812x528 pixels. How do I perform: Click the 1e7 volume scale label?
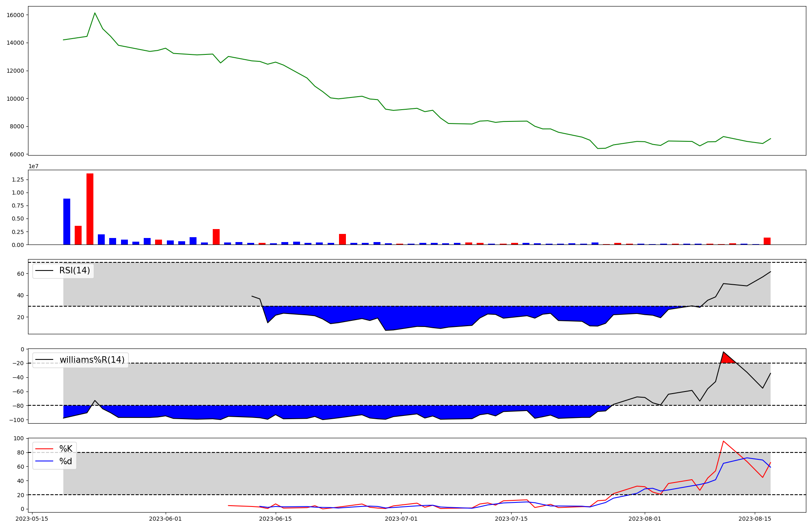coord(33,166)
